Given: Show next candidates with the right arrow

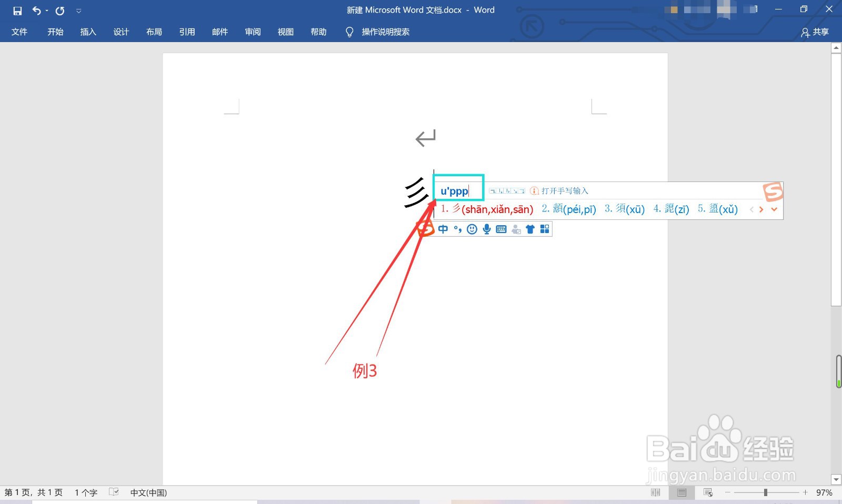Looking at the screenshot, I should click(761, 209).
